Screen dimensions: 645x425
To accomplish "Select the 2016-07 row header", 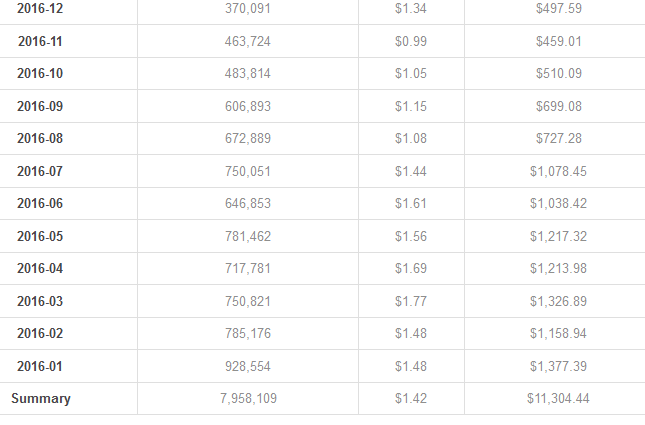I will [x=41, y=171].
